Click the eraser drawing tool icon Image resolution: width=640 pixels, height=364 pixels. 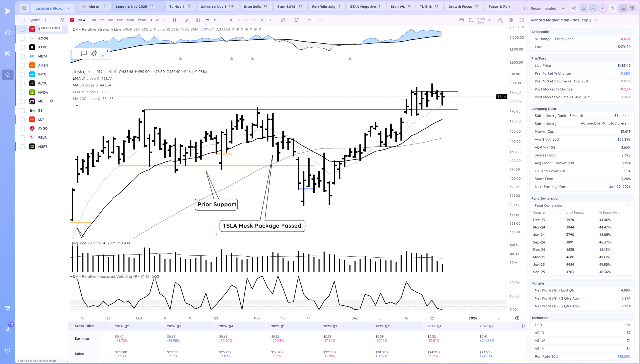pos(283,20)
